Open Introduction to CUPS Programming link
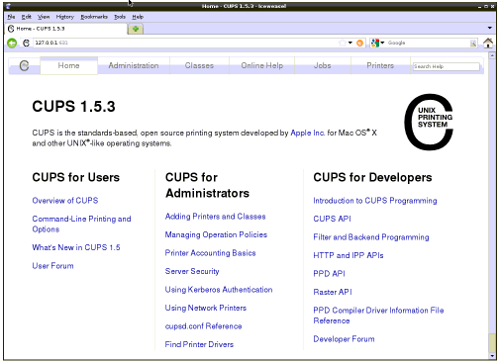The width and height of the screenshot is (500, 362). tap(375, 200)
